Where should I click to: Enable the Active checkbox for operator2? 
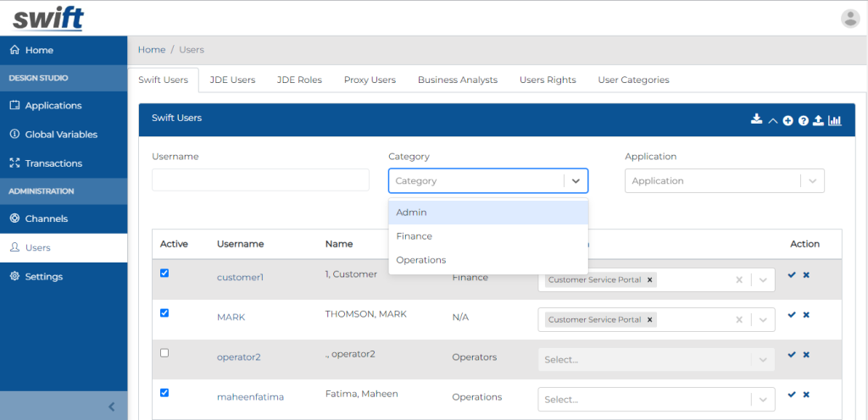[x=164, y=353]
